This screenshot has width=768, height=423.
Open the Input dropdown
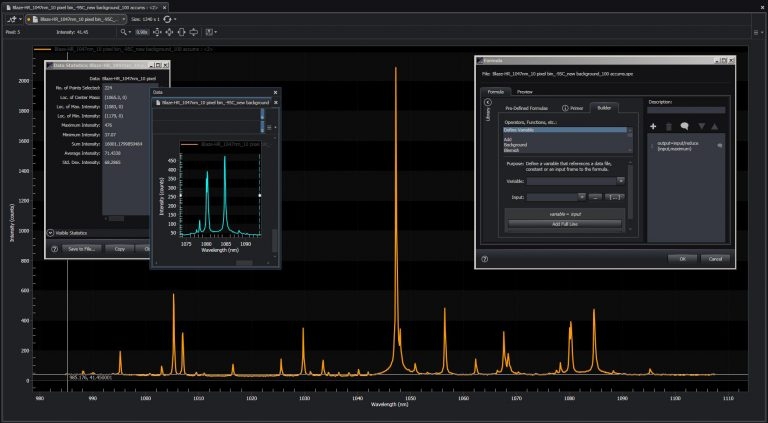click(x=581, y=197)
